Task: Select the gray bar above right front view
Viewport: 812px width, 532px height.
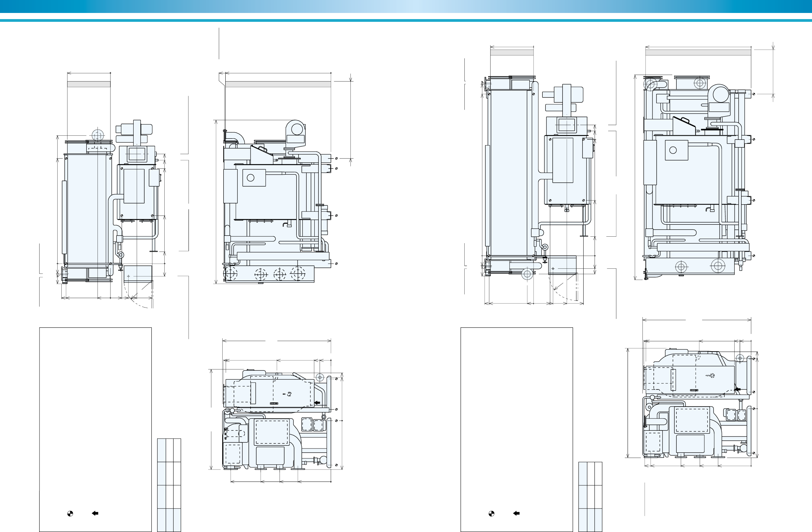Action: click(x=512, y=52)
